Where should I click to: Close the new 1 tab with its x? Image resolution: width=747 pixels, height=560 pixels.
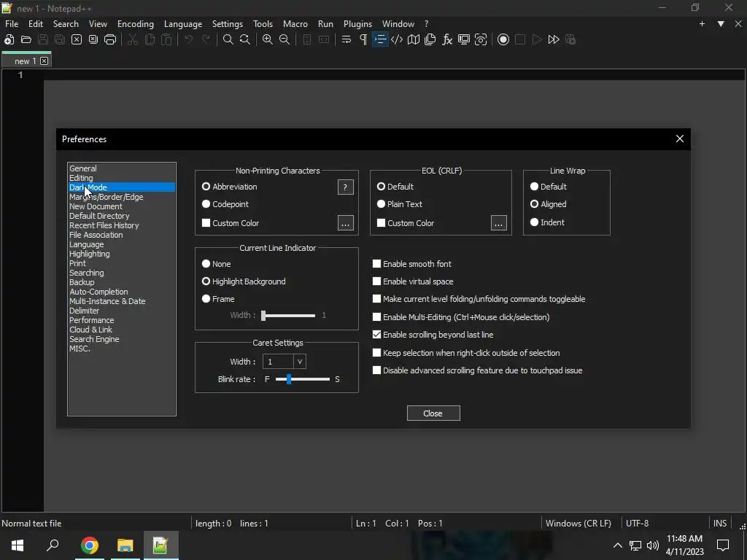point(44,61)
